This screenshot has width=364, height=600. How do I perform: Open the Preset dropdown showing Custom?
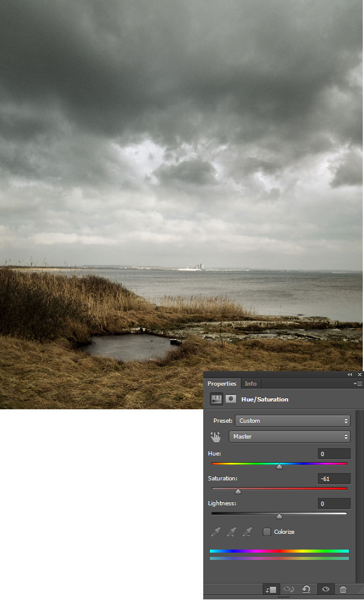292,420
